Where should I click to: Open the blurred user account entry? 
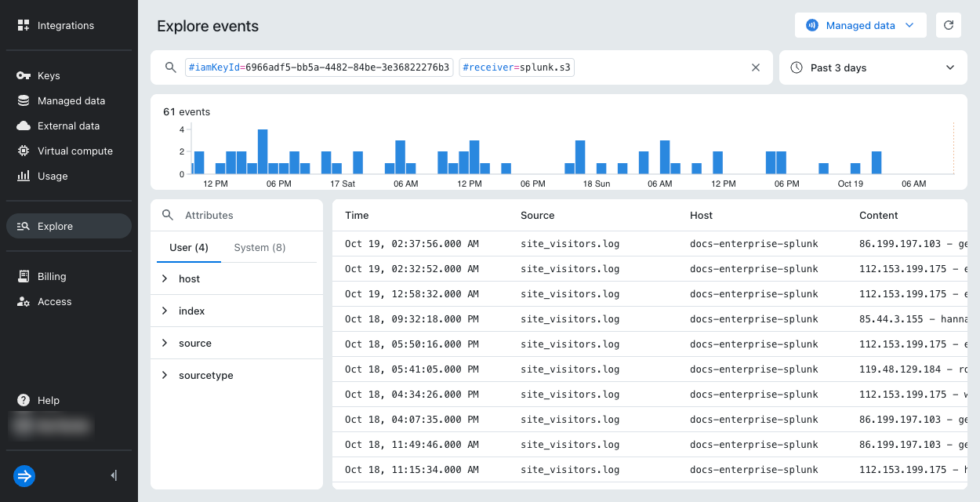(52, 426)
